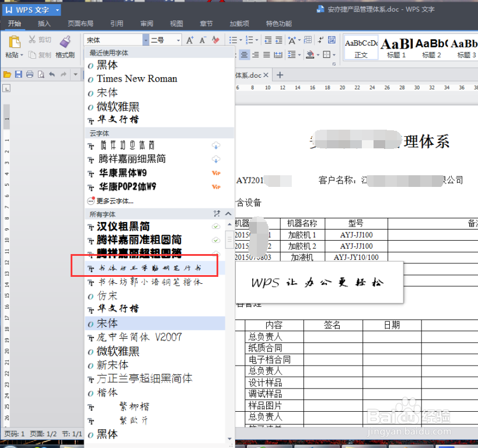478x448 pixels.
Task: Close the 体系.doc document tab
Action: click(x=266, y=75)
